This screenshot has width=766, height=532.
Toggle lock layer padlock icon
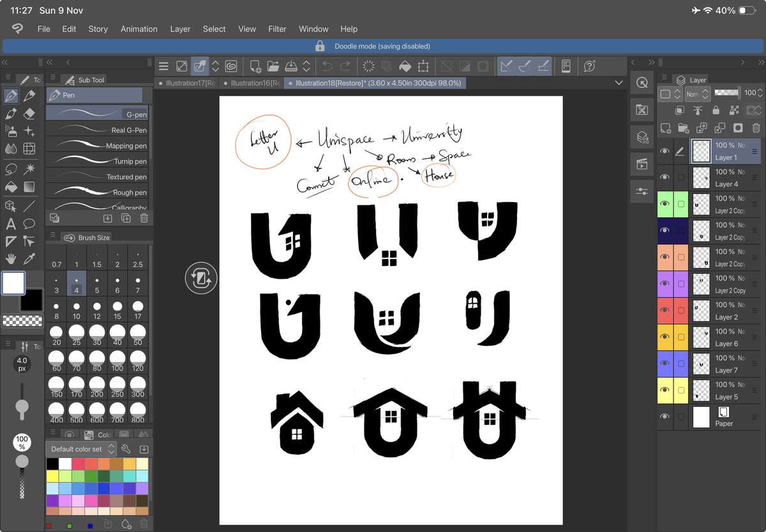716,110
